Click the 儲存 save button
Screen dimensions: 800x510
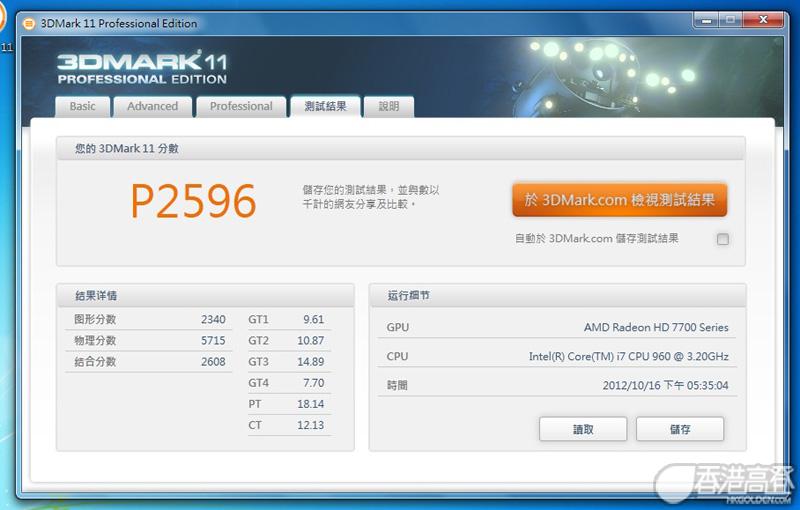point(680,429)
